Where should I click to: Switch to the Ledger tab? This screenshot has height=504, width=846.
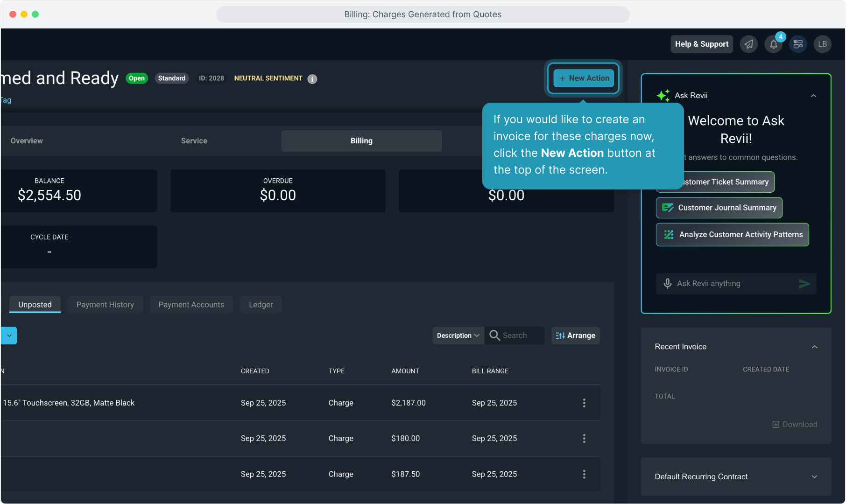pyautogui.click(x=261, y=305)
